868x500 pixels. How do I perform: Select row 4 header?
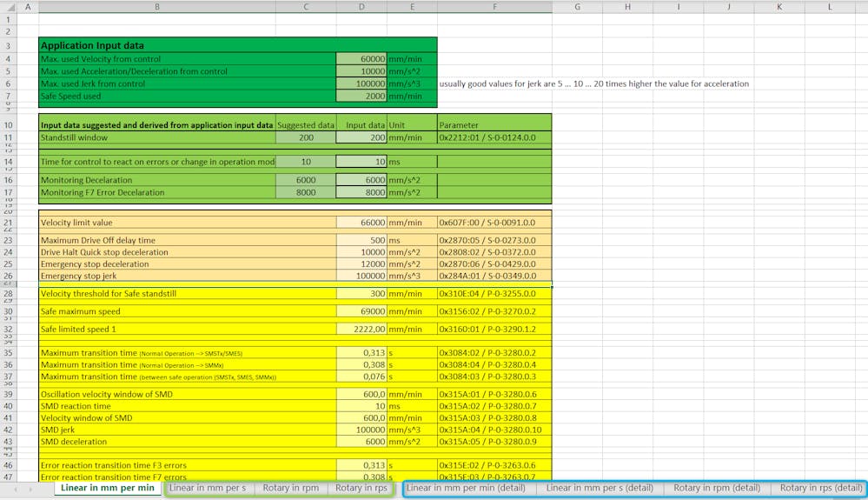tap(9, 58)
